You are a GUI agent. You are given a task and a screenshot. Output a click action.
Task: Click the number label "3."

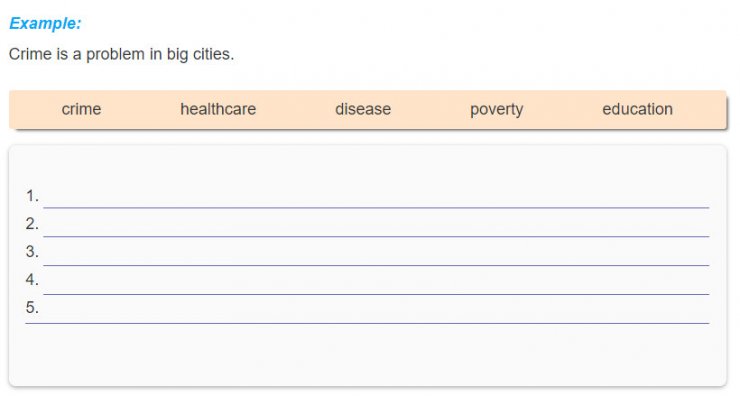32,252
